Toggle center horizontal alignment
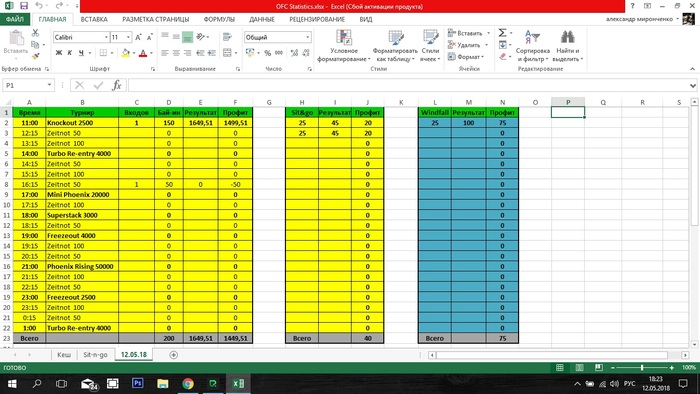This screenshot has width=700, height=394. [x=176, y=53]
